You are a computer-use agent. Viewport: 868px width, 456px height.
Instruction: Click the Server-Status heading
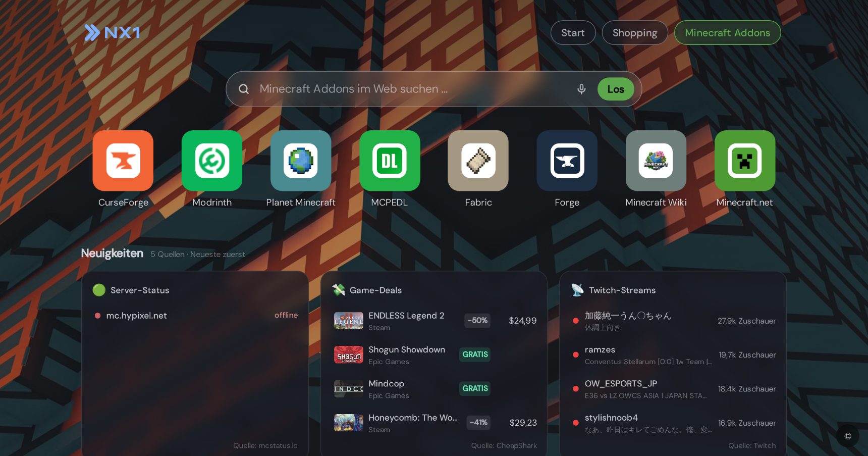140,290
